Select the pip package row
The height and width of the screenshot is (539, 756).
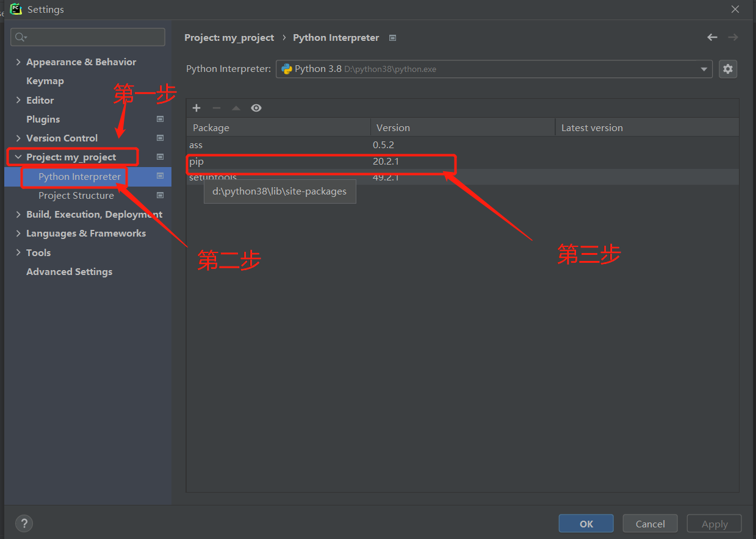pyautogui.click(x=463, y=161)
